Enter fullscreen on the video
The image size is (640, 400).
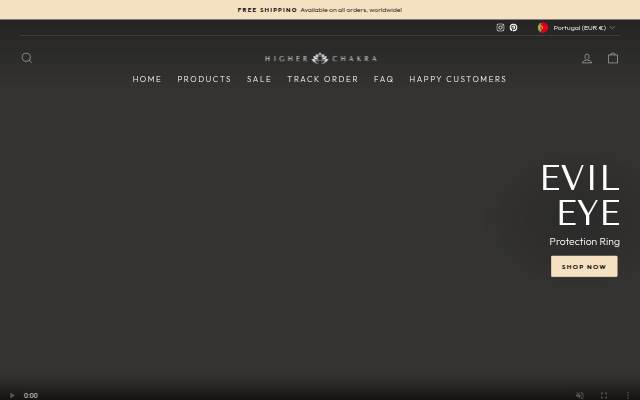(604, 395)
